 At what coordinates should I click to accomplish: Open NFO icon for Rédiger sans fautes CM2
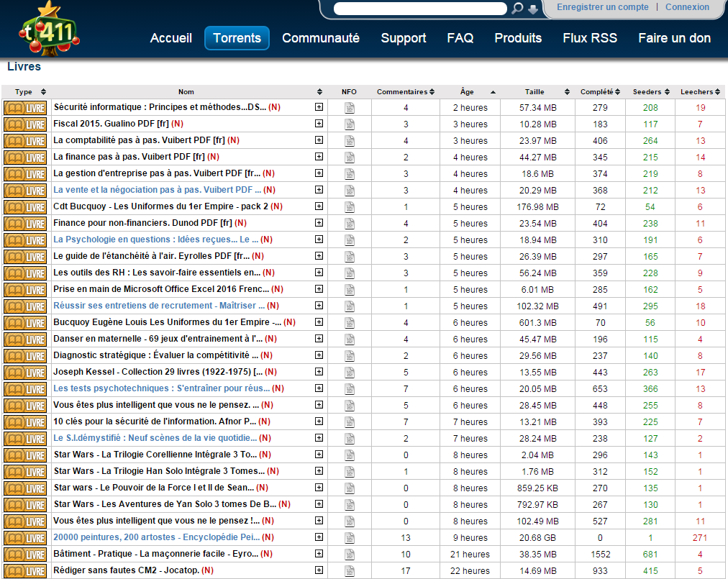pyautogui.click(x=350, y=571)
